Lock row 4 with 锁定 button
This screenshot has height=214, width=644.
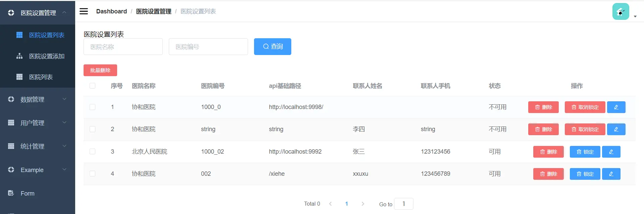coord(585,174)
